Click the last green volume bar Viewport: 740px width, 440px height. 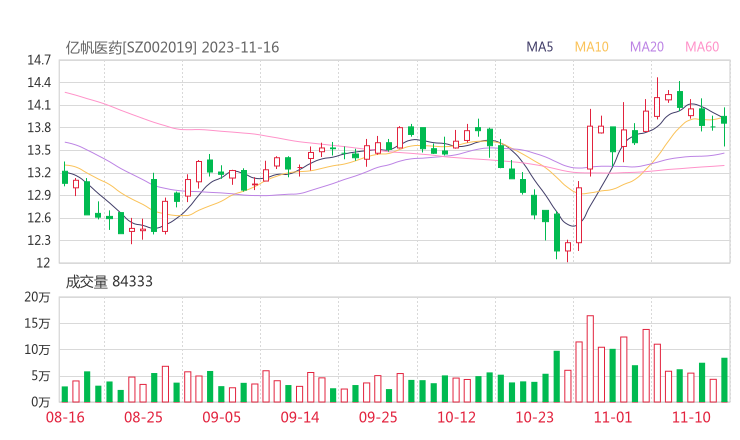coord(724,380)
